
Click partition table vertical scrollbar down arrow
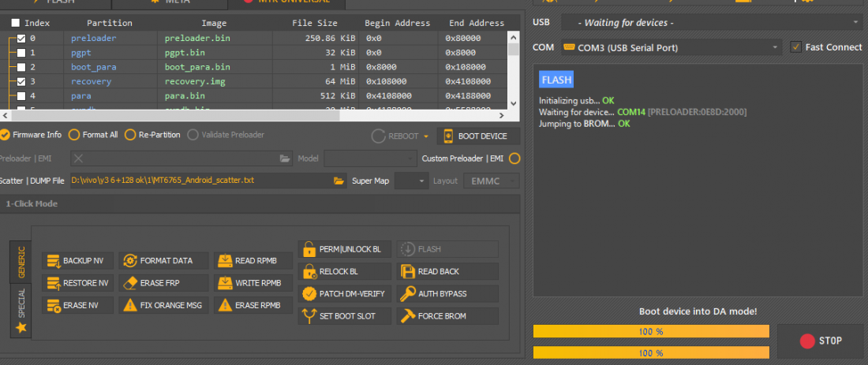[513, 103]
